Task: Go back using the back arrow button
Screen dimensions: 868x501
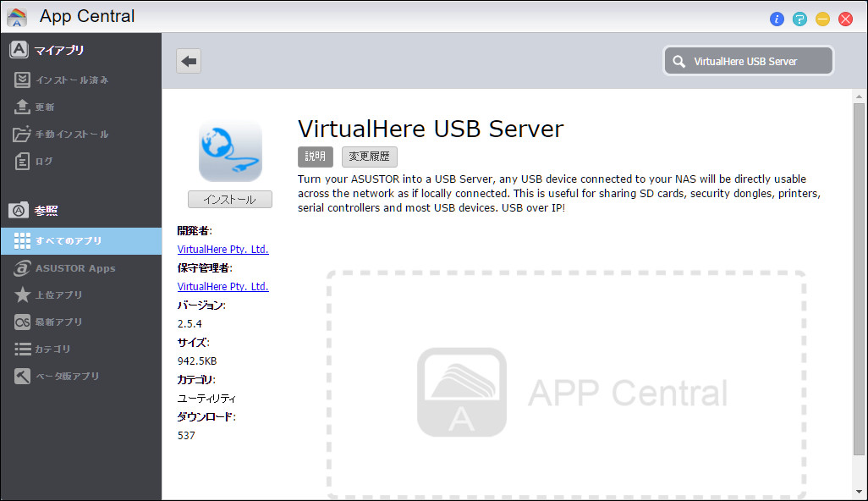Action: pos(188,60)
